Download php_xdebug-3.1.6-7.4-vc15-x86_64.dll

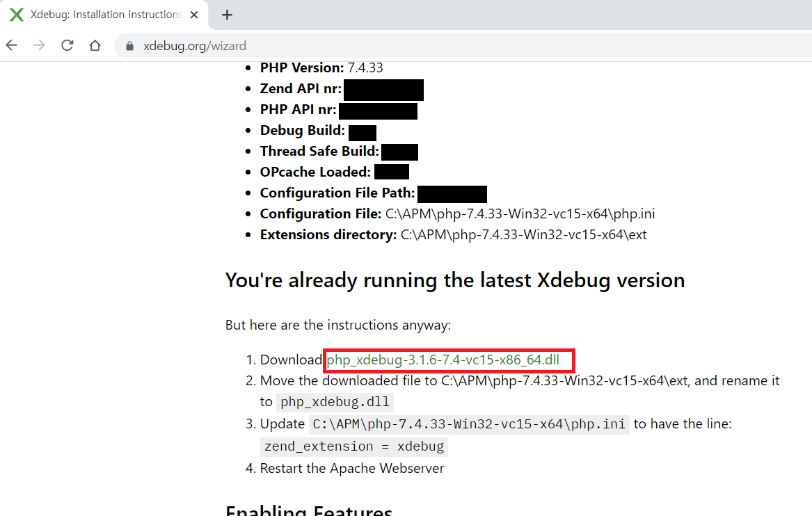443,360
